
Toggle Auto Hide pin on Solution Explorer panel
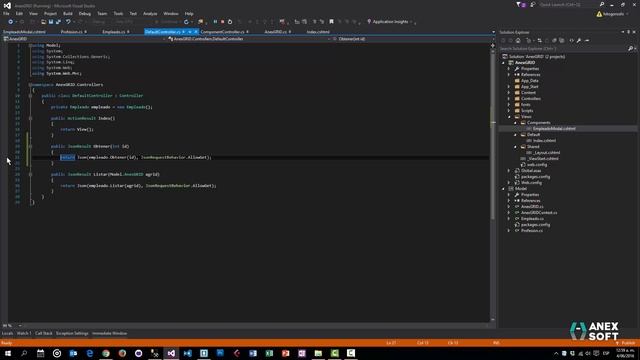click(x=629, y=32)
